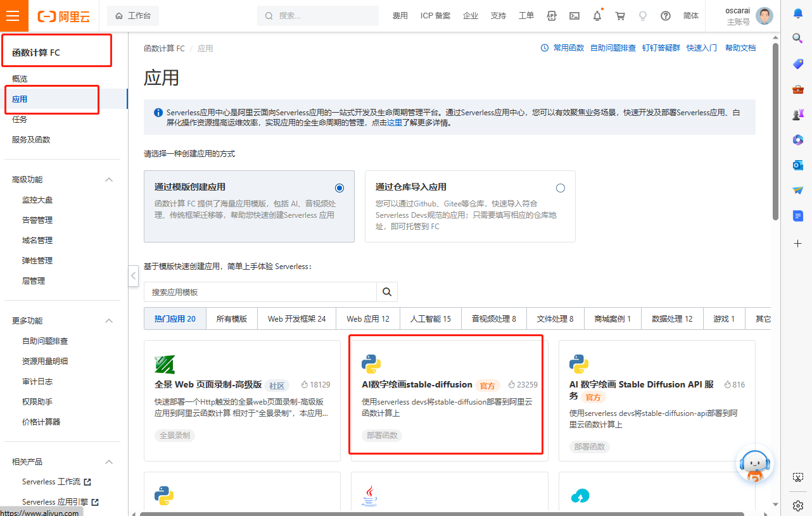Image resolution: width=812 pixels, height=516 pixels.
Task: Open the browser sidebar shopping tag icon
Action: coord(798,63)
